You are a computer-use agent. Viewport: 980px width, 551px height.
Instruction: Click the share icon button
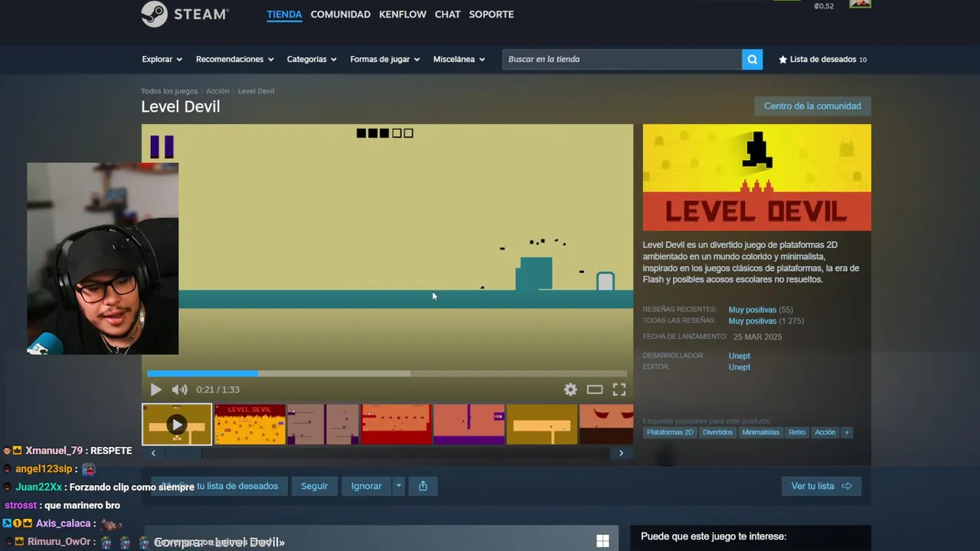click(423, 486)
